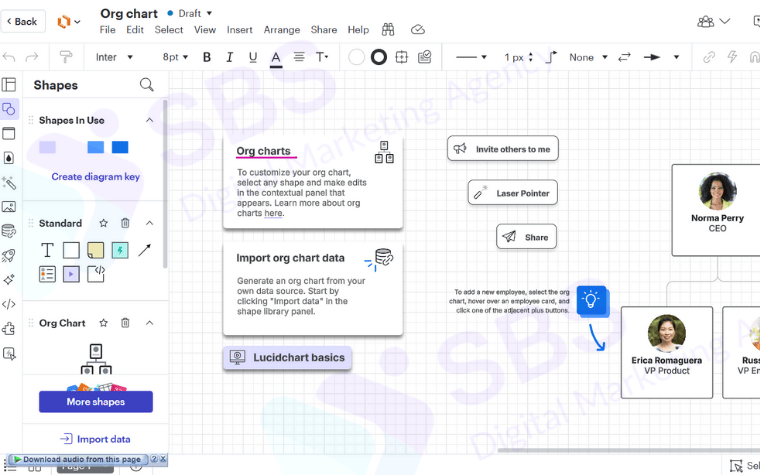
Task: Open the Arrange menu
Action: coord(282,30)
